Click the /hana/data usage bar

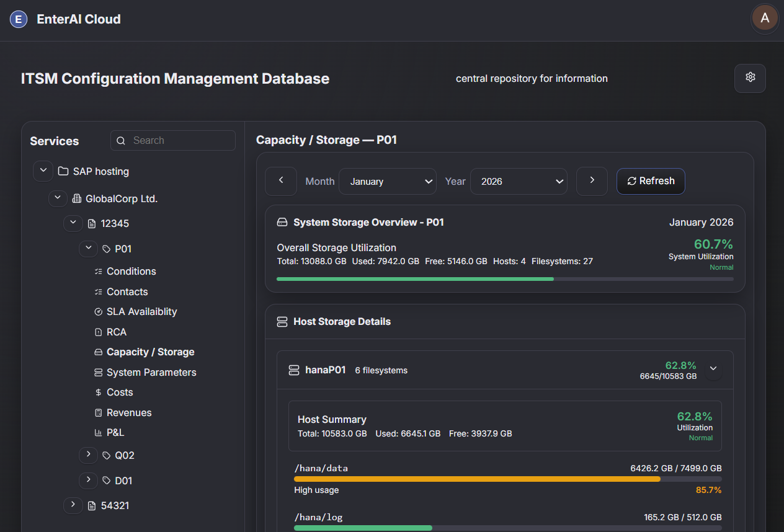tap(507, 479)
